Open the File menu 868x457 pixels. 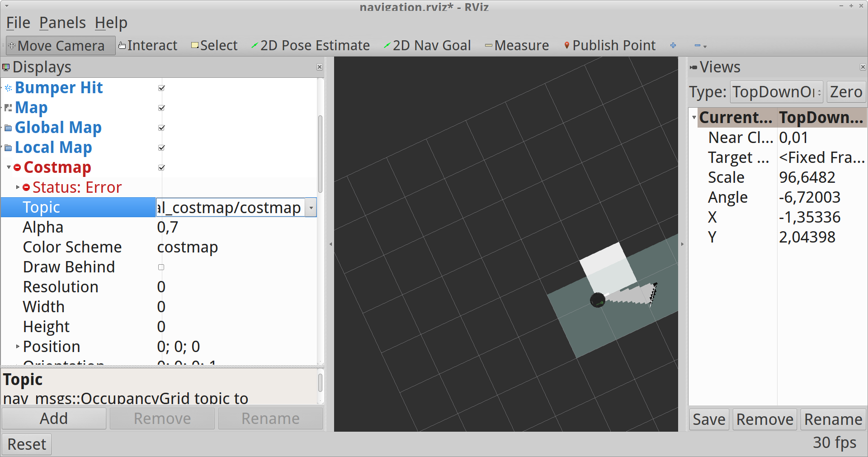tap(18, 23)
